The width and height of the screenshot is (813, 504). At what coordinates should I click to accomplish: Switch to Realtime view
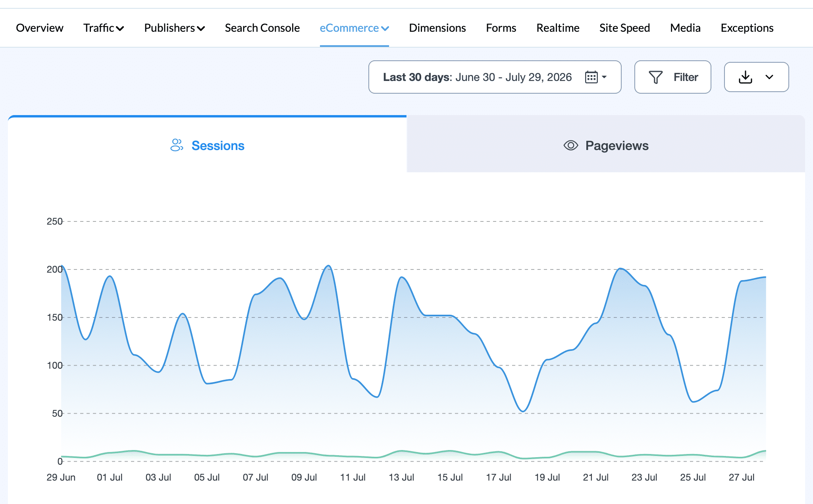(x=558, y=28)
